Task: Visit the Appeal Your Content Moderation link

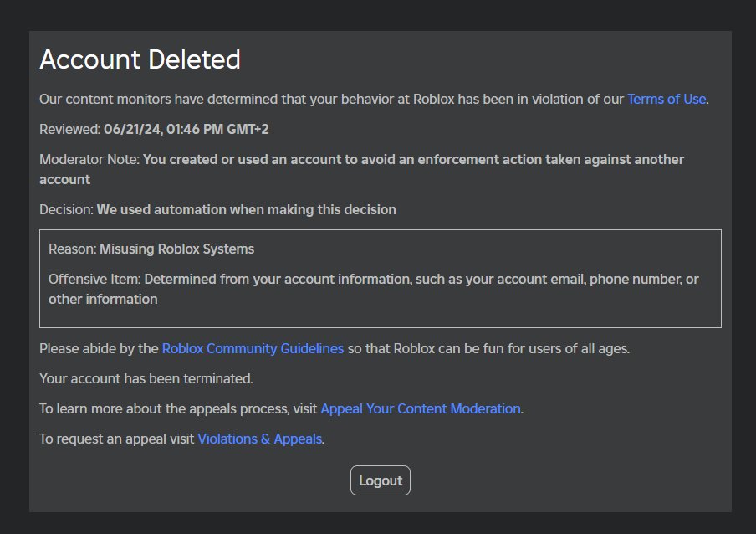Action: coord(421,408)
